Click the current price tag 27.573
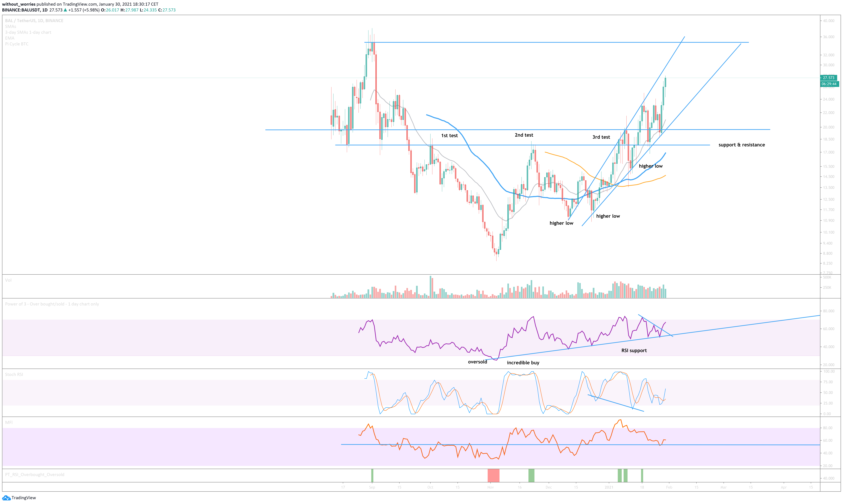Screen dimensions: 843x504 (x=828, y=78)
